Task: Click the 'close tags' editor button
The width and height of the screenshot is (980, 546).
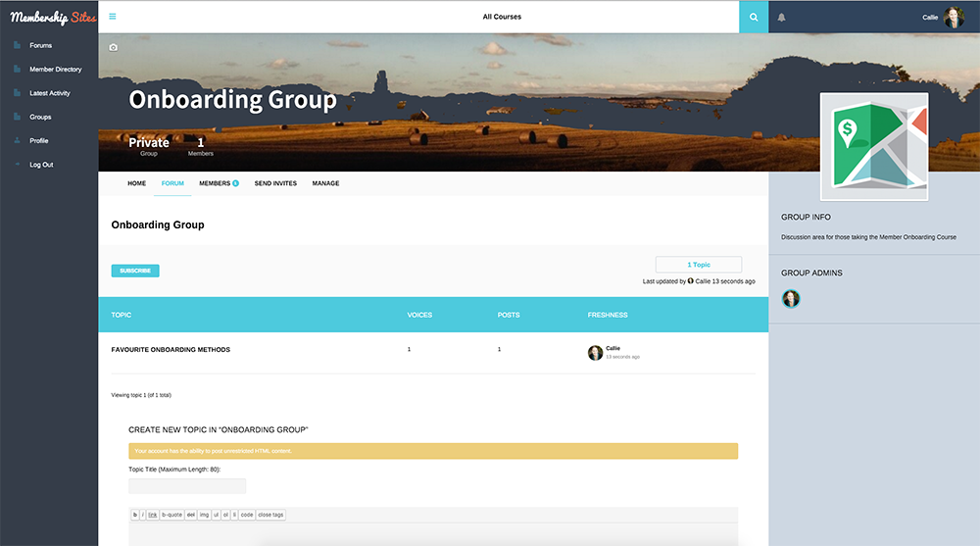Action: point(270,515)
